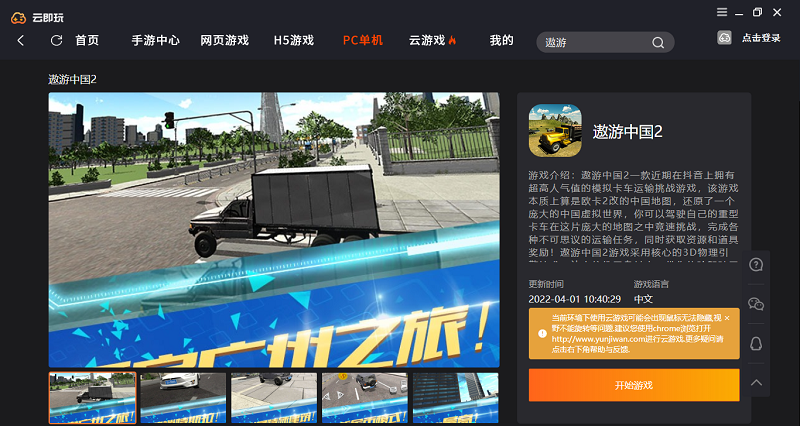Viewport: 800px width, 426px height.
Task: Click the main game screenshot preview
Action: [274, 230]
